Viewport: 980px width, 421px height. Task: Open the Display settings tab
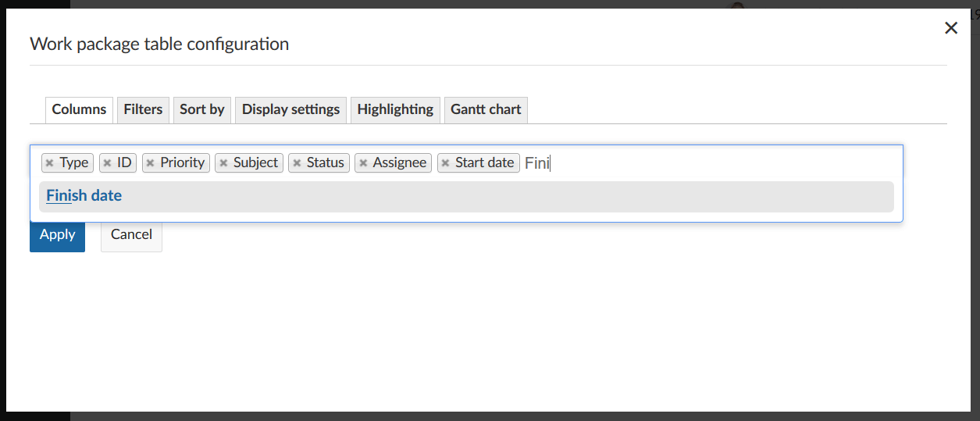pos(290,109)
